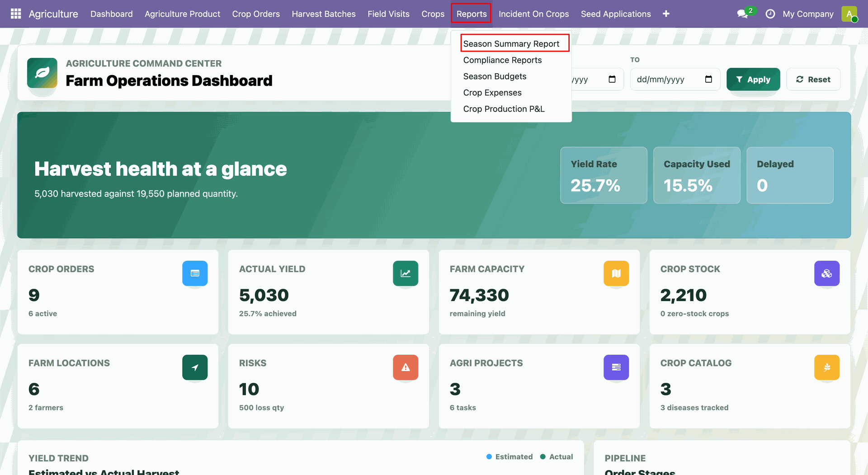
Task: Open the activities clock icon
Action: point(770,14)
